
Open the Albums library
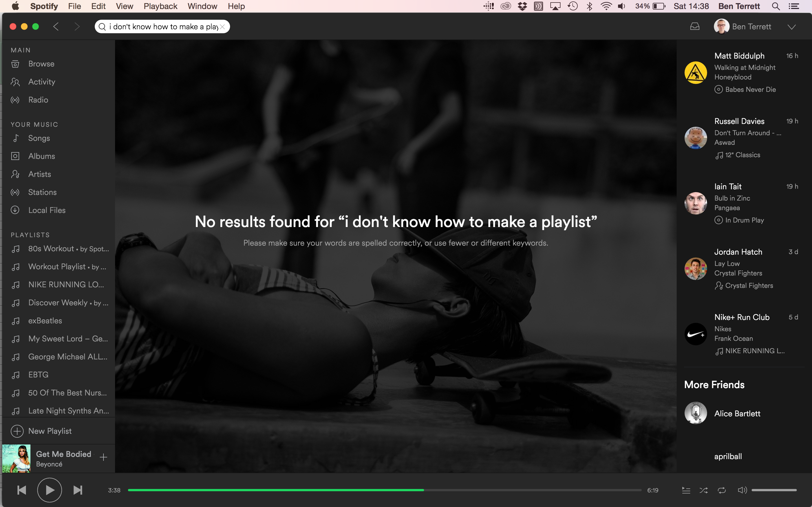[41, 156]
